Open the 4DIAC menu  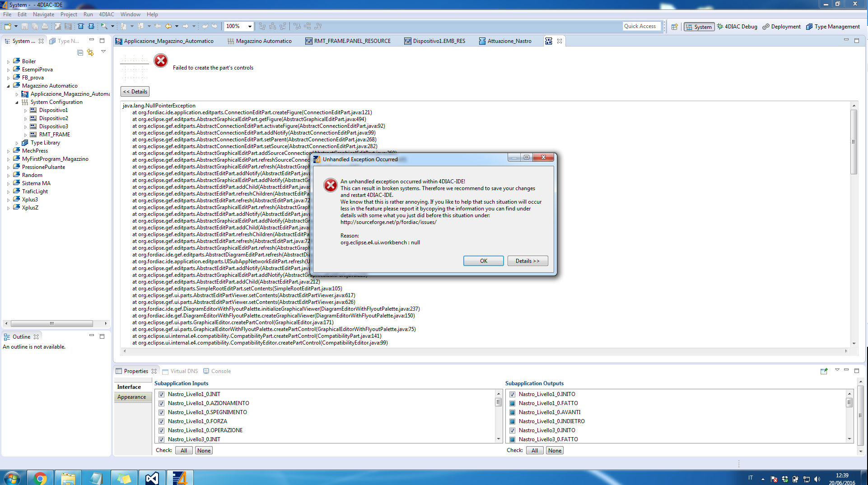coord(107,14)
